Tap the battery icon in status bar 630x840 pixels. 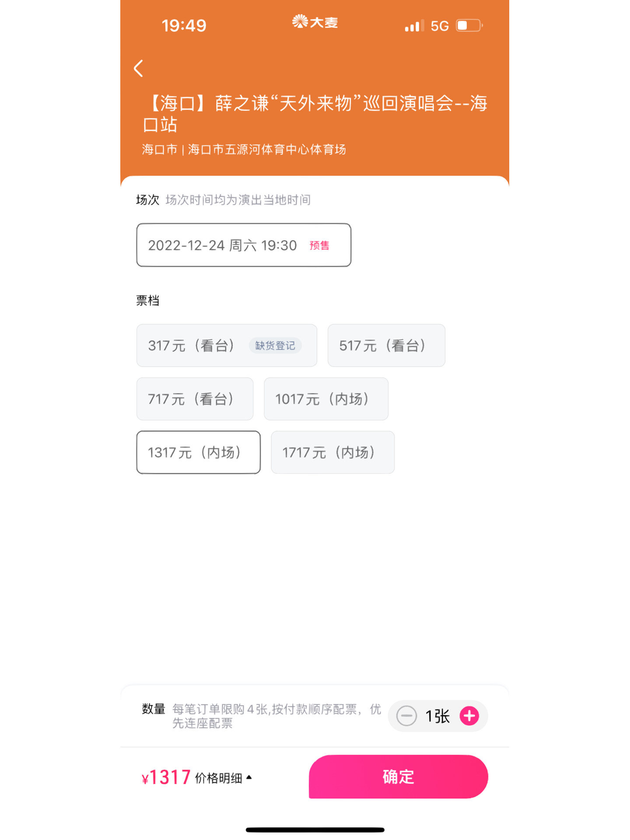(469, 25)
